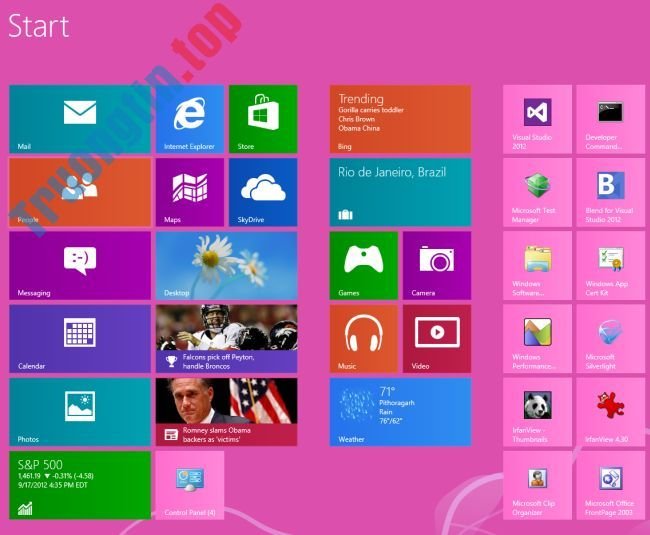Launch IrfanView 4.30 tile
650x535 pixels.
[610, 411]
